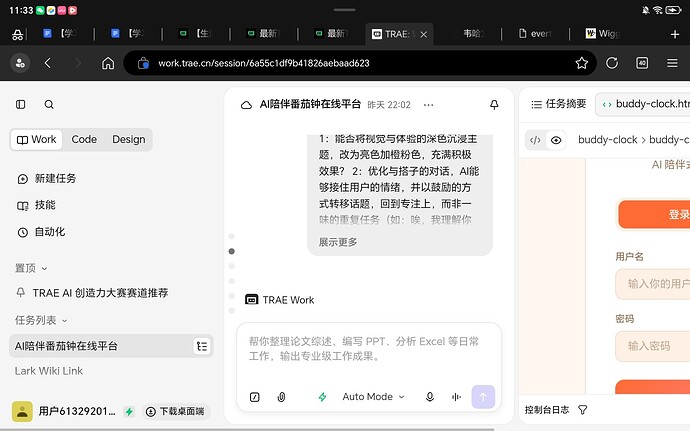Send message with the purple arrow button
This screenshot has height=431, width=690.
point(483,397)
